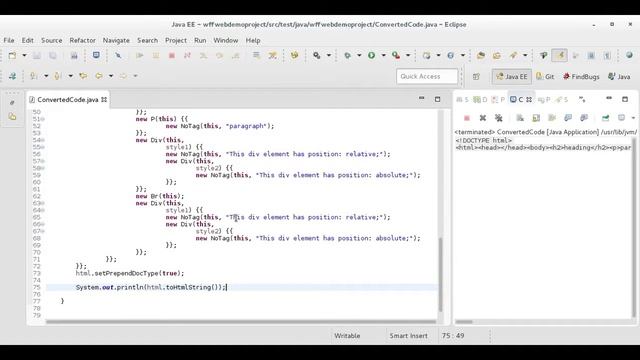Screen dimensions: 640x360
Task: Open the Debug dropdown arrow
Action: tap(359, 56)
